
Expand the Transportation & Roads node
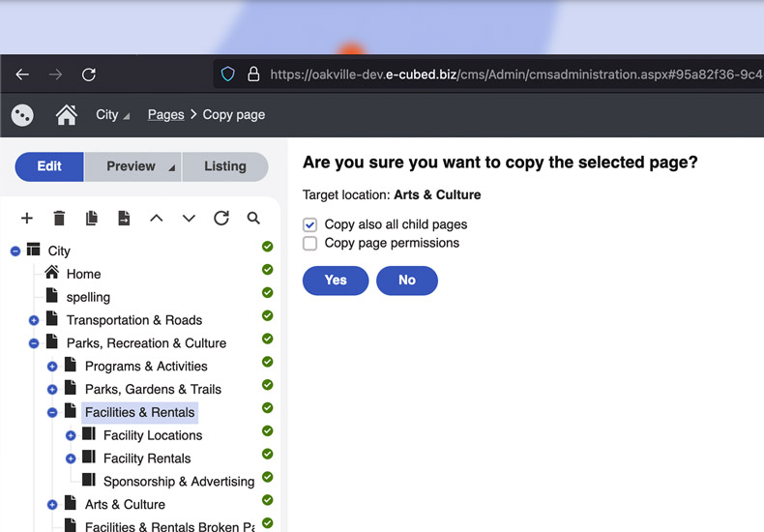point(34,320)
